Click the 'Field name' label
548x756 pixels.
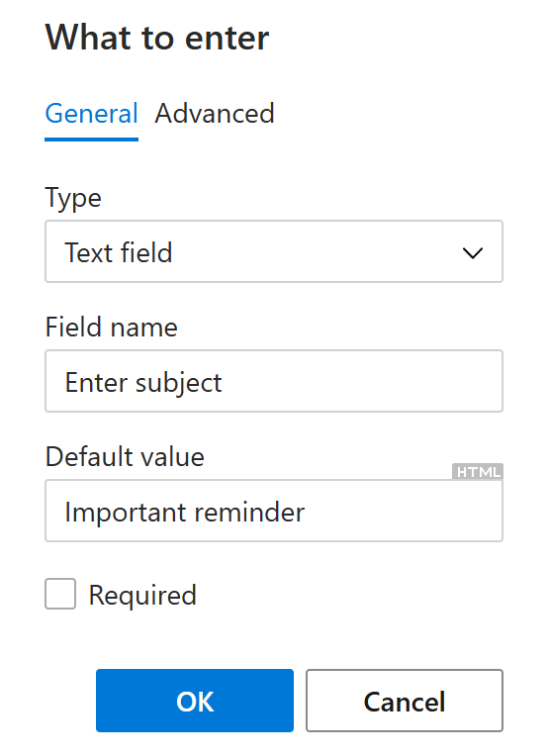[x=112, y=328]
